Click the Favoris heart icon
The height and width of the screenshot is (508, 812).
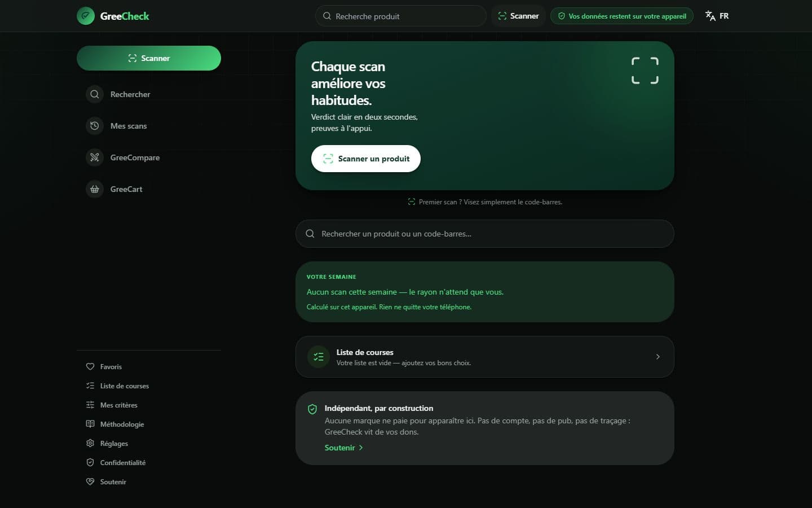[x=90, y=366]
